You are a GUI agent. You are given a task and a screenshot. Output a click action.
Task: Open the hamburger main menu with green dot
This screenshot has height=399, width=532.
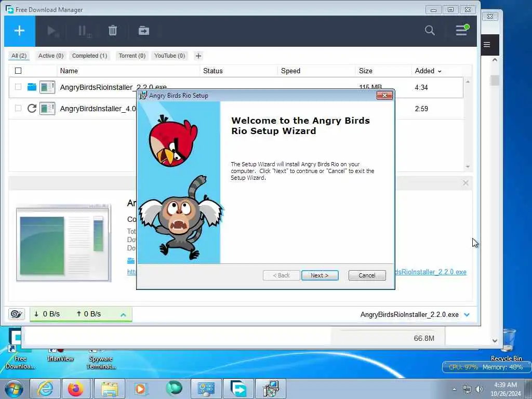[x=462, y=30]
